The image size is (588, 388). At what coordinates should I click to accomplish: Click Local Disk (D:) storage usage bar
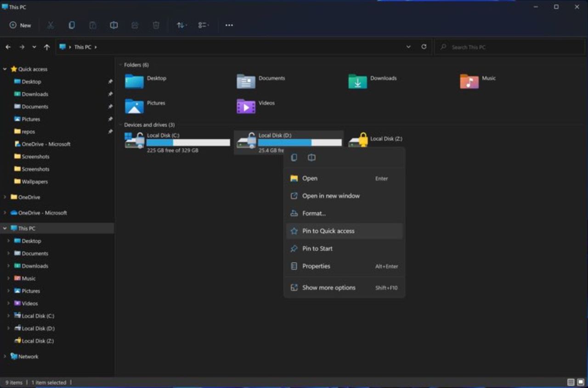[300, 143]
